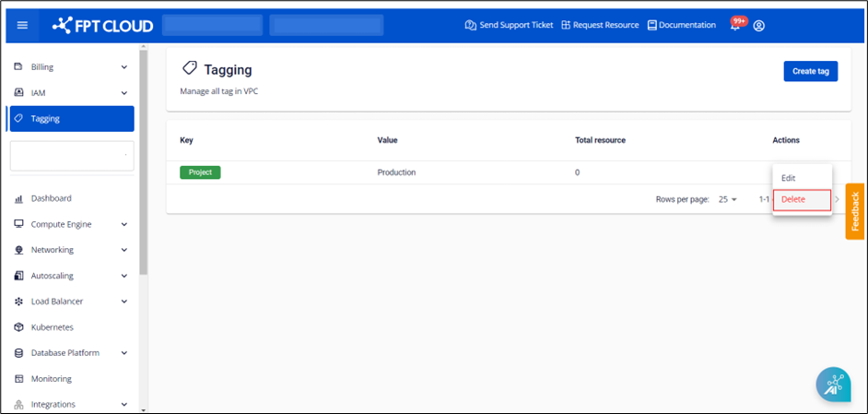Open the hamburger menu icon
Image resolution: width=868 pixels, height=414 pixels.
click(23, 25)
